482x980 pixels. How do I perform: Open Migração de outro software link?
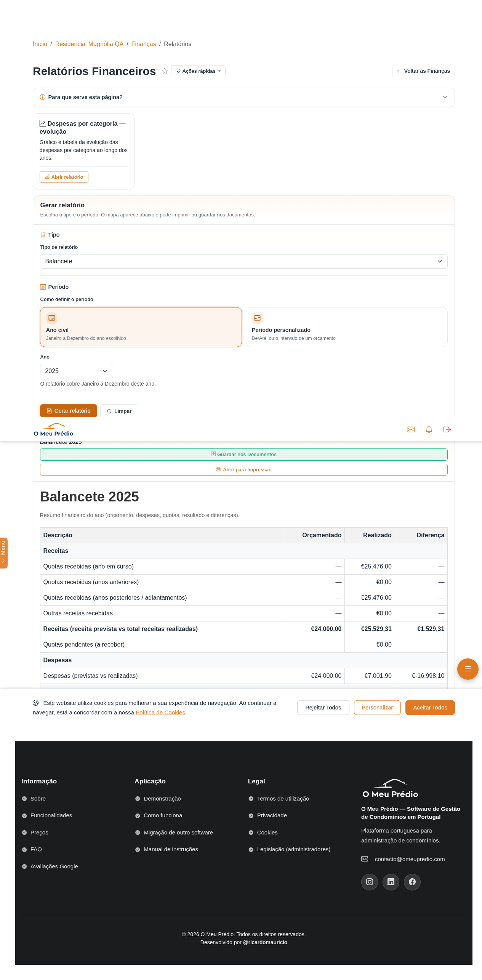[178, 833]
